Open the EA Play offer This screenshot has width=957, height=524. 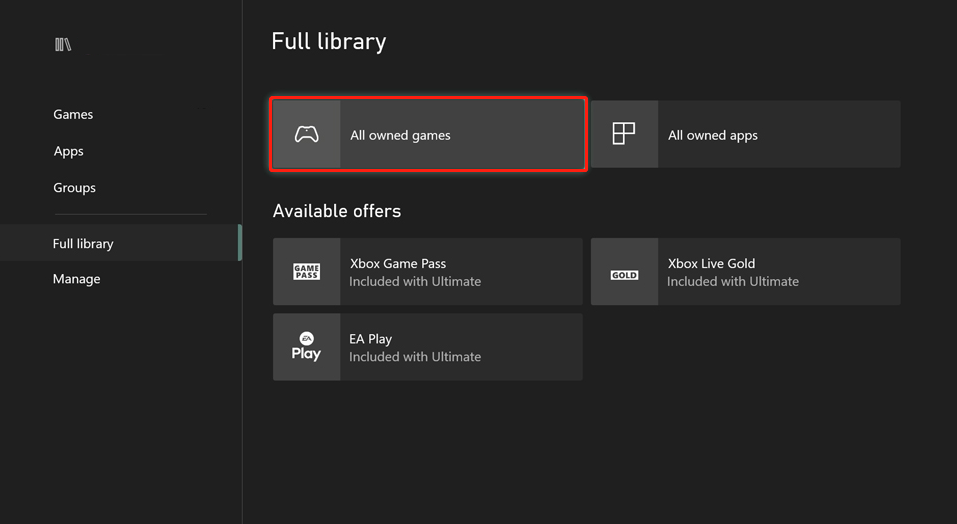[428, 347]
